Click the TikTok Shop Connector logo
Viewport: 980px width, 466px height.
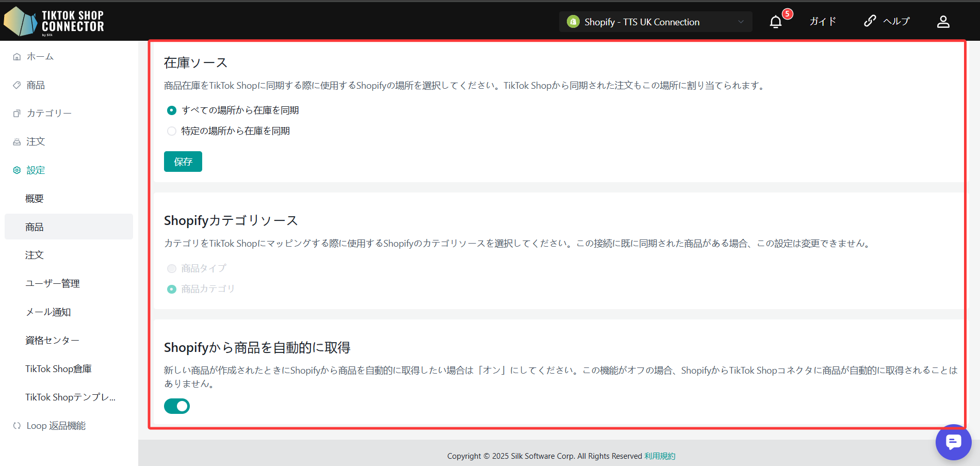click(54, 21)
